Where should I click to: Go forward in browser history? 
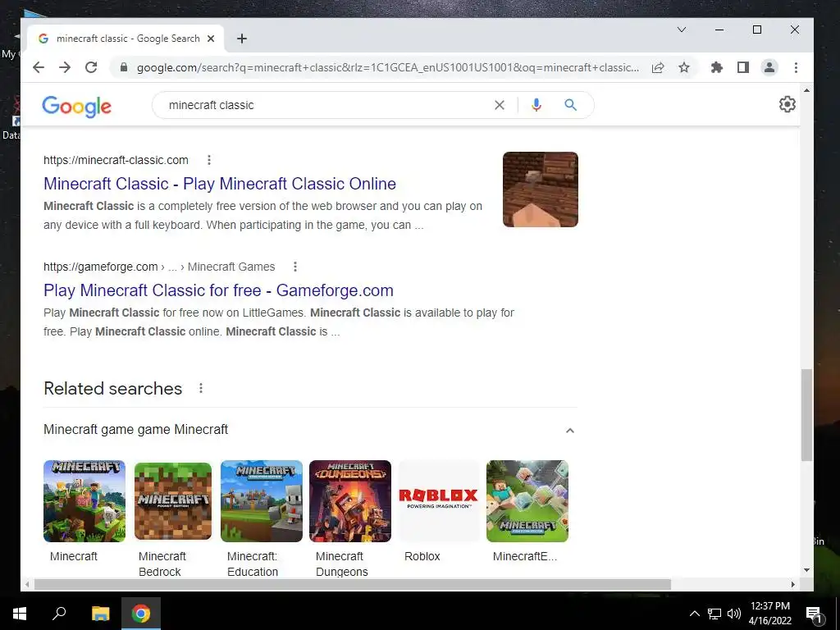(x=65, y=67)
